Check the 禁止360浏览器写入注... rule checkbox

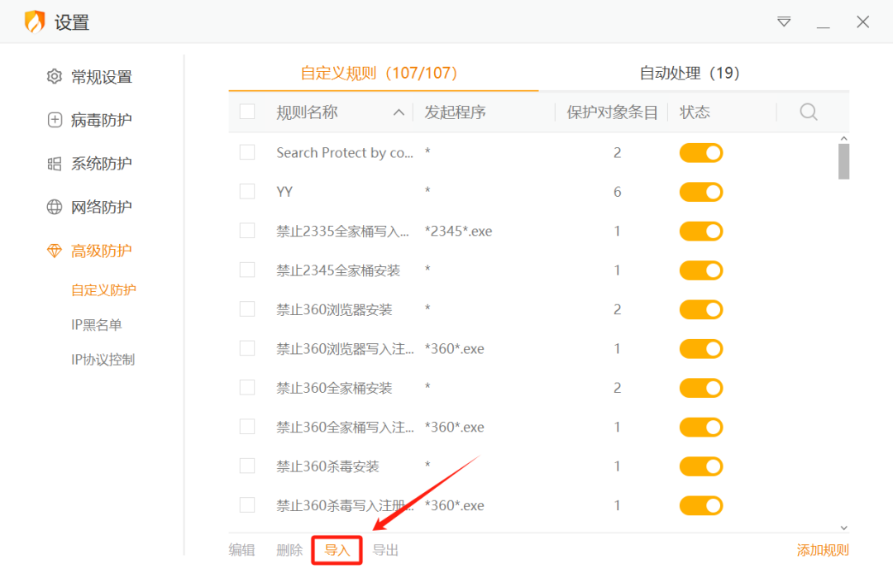coord(247,348)
